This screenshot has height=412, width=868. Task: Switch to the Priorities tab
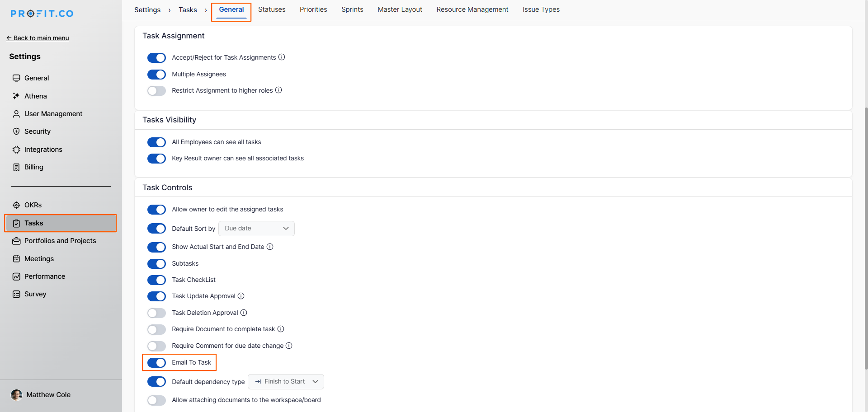pyautogui.click(x=313, y=9)
